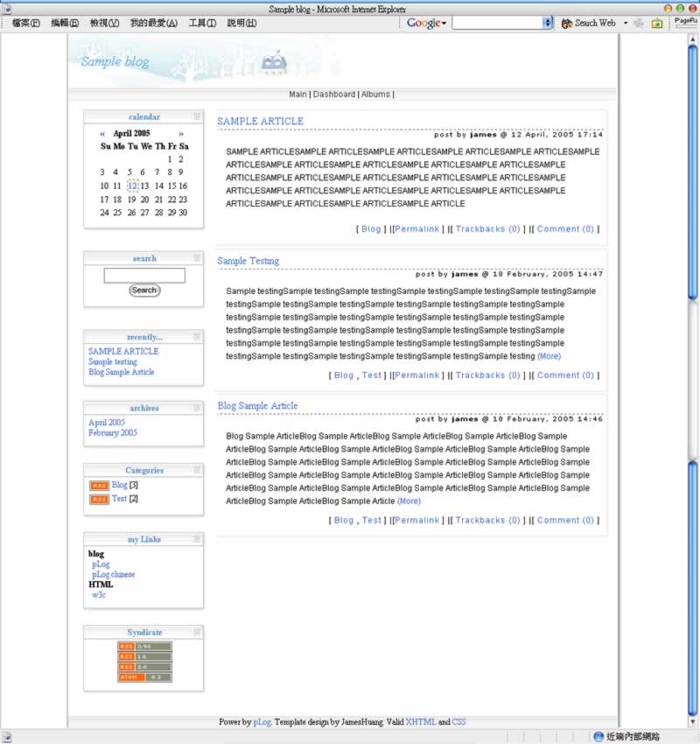Screen dimensions: 700x744
Task: Collapse the search panel with its corner icon
Action: pyautogui.click(x=197, y=257)
